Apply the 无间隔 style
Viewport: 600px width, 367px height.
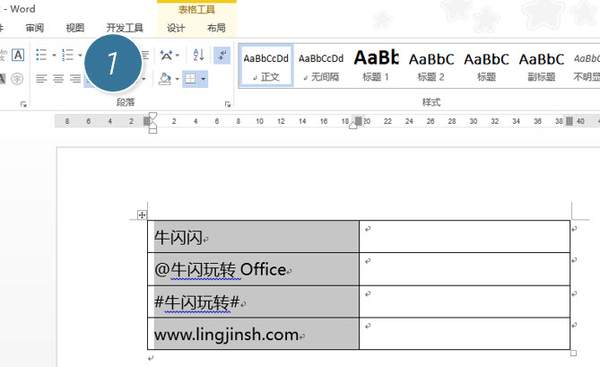(321, 66)
